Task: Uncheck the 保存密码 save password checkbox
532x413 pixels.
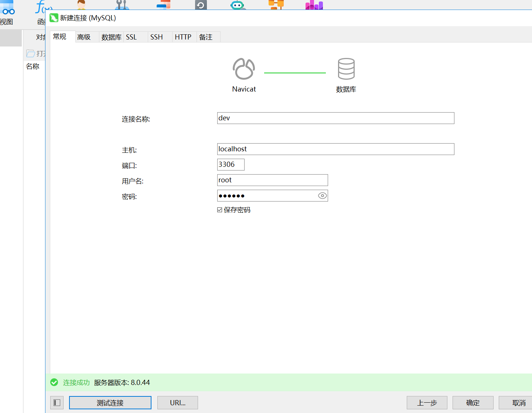Action: pyautogui.click(x=219, y=210)
